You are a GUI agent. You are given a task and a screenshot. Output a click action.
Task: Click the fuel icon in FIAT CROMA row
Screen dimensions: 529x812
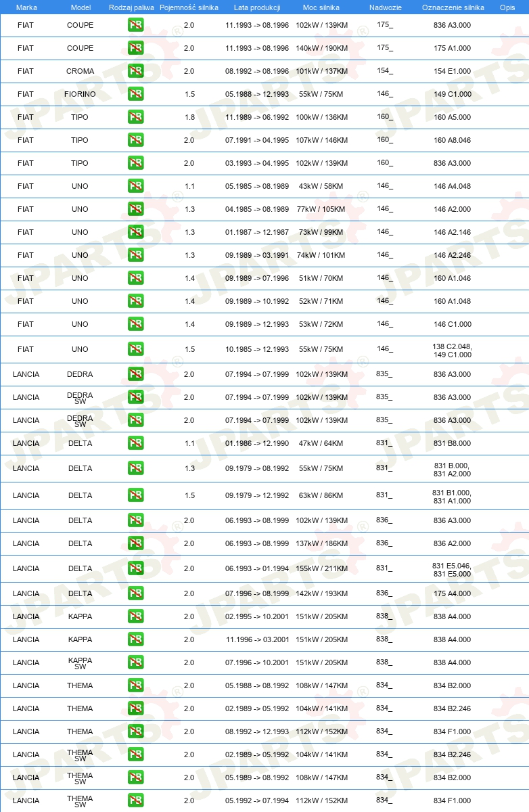[135, 71]
